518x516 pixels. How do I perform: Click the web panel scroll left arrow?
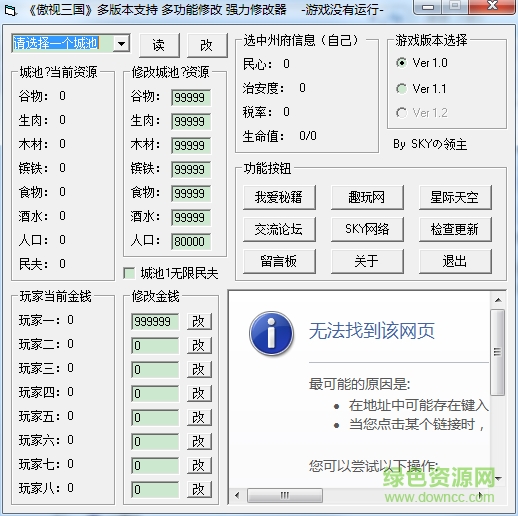point(237,495)
